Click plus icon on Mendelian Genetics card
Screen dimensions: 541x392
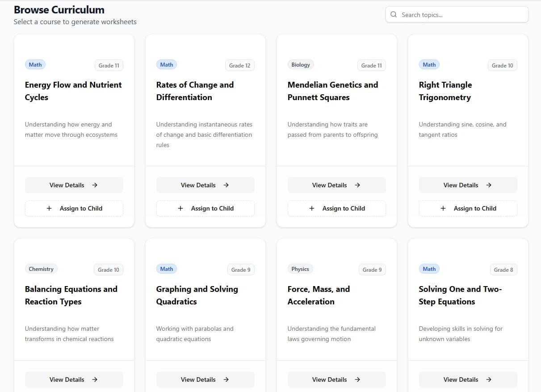click(x=312, y=208)
